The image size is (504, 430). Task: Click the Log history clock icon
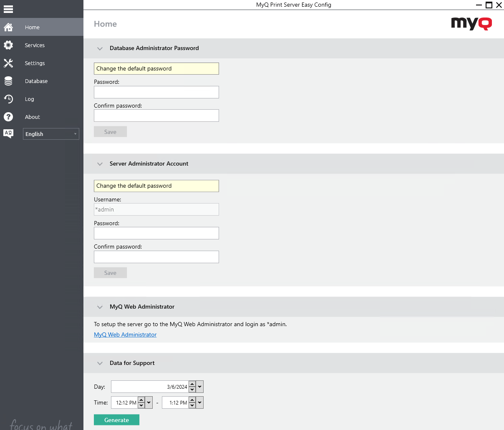[x=8, y=99]
